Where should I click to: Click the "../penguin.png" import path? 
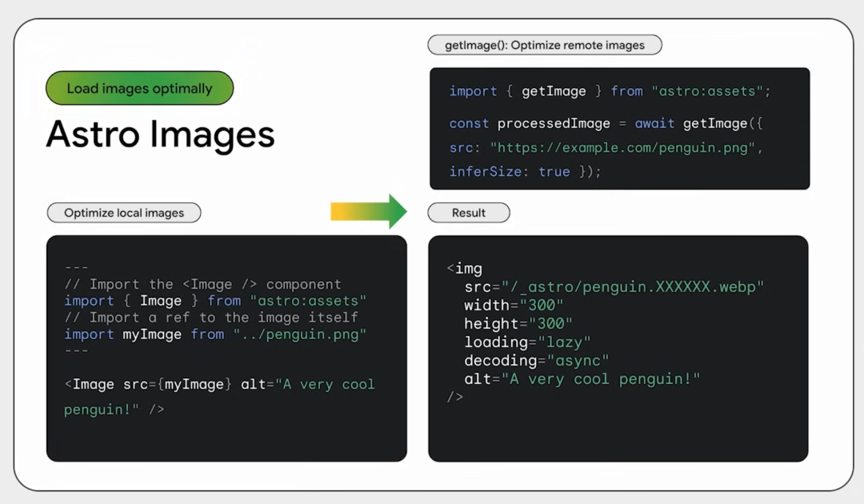[x=299, y=334]
